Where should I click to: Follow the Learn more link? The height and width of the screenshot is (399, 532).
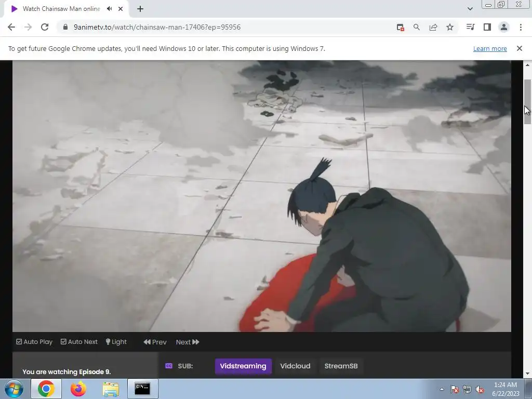click(x=490, y=48)
